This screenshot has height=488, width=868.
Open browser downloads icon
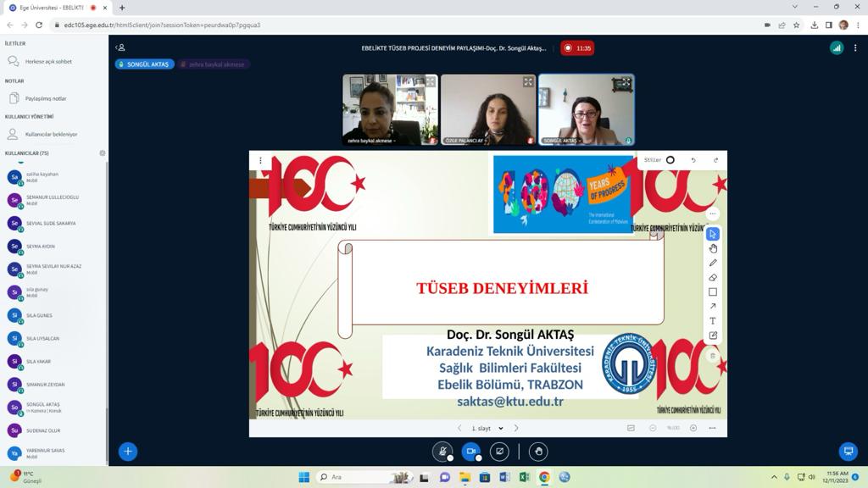point(814,25)
